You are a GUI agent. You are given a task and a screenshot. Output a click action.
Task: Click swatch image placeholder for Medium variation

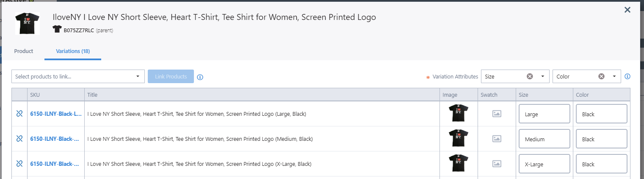click(497, 139)
